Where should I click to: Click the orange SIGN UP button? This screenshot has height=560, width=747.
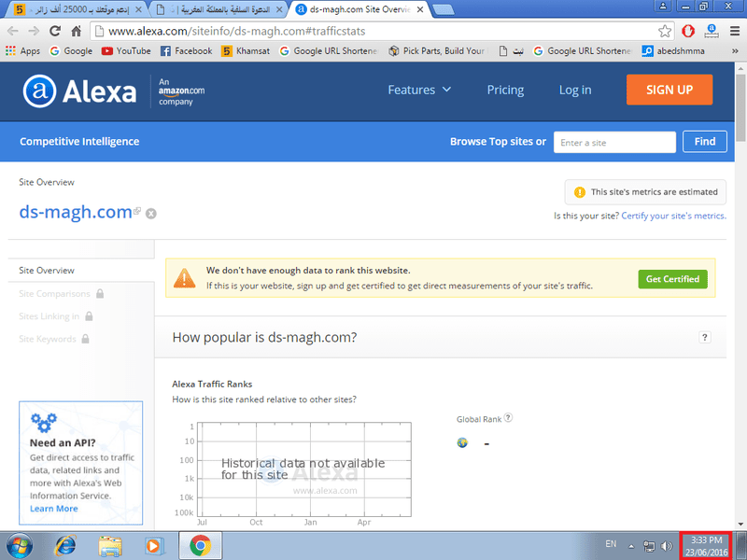[x=669, y=90]
